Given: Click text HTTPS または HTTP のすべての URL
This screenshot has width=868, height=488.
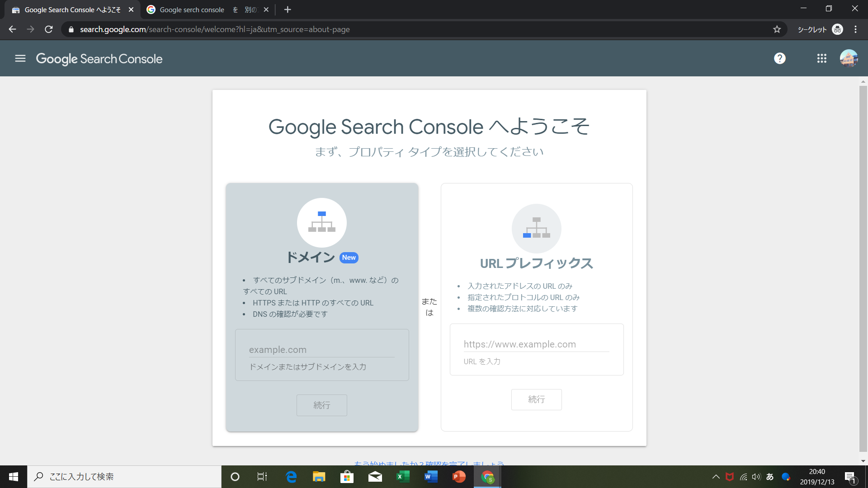Looking at the screenshot, I should coord(313,303).
